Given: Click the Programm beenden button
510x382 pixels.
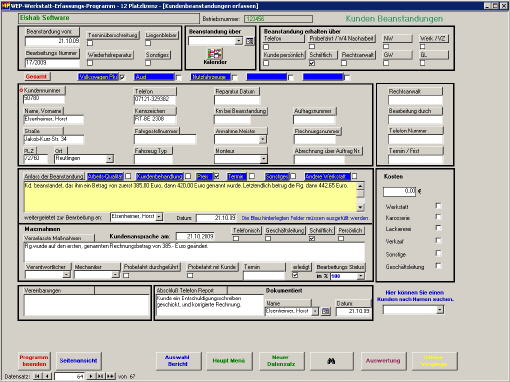Looking at the screenshot, I should pos(34,361).
